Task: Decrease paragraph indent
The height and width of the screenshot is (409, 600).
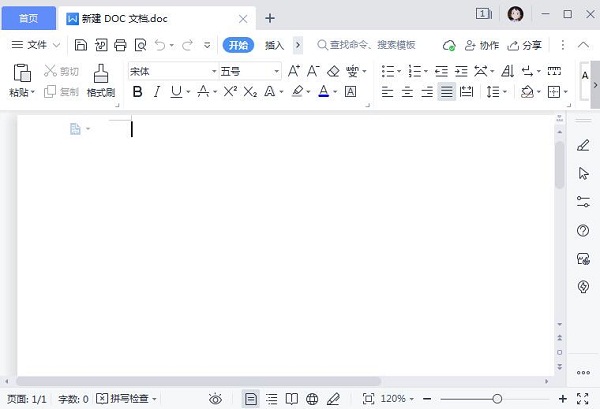Action: click(x=441, y=71)
